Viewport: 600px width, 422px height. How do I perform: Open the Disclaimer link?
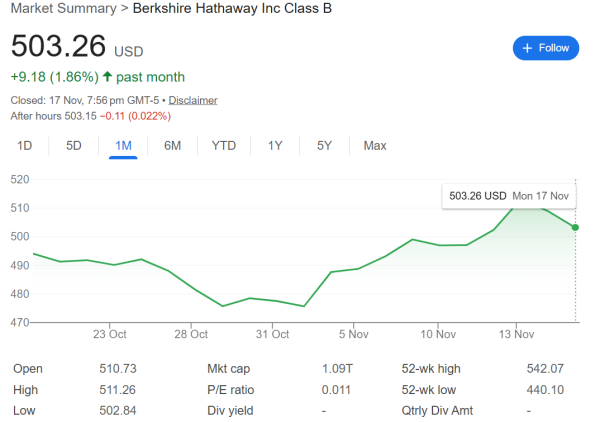pos(193,100)
